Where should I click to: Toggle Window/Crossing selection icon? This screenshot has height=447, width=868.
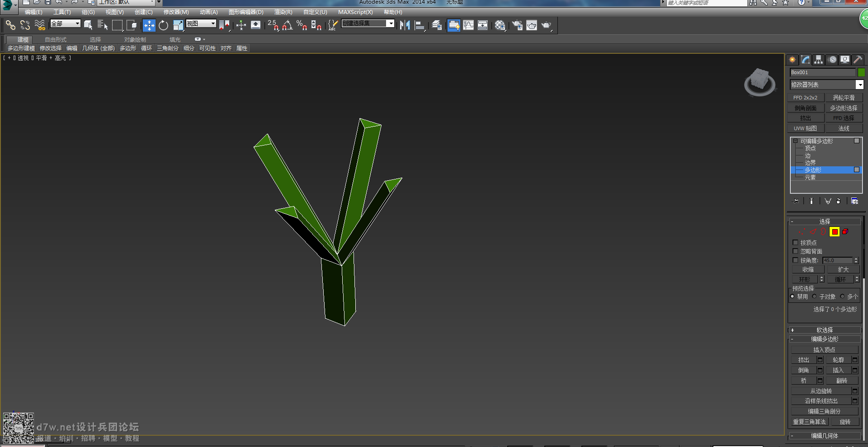(132, 25)
